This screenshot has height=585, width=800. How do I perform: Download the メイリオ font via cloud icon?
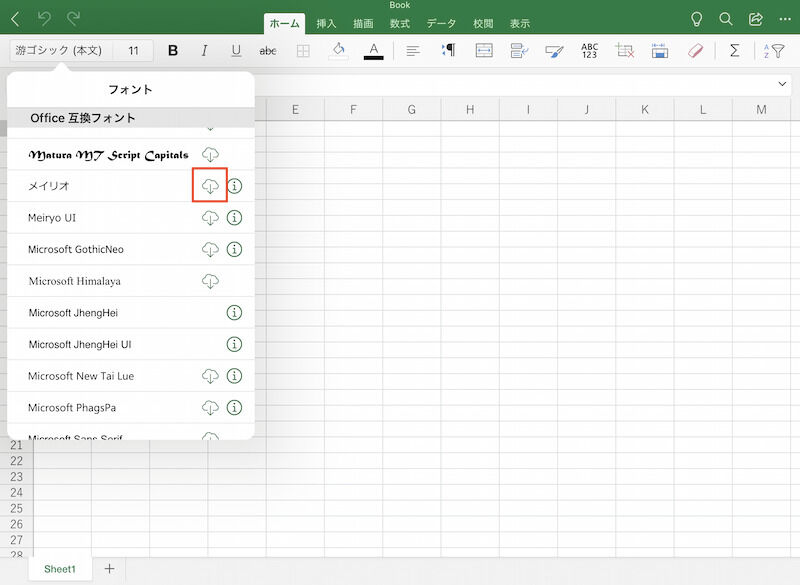pos(210,186)
